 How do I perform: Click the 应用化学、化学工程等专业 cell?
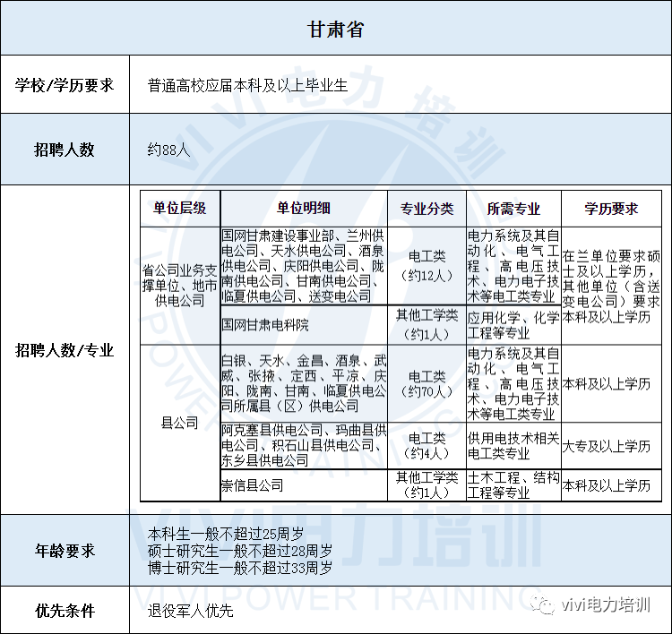pyautogui.click(x=513, y=325)
